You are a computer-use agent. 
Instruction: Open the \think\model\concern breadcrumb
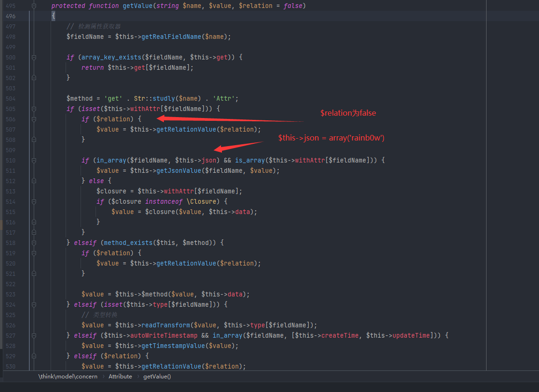[68, 377]
